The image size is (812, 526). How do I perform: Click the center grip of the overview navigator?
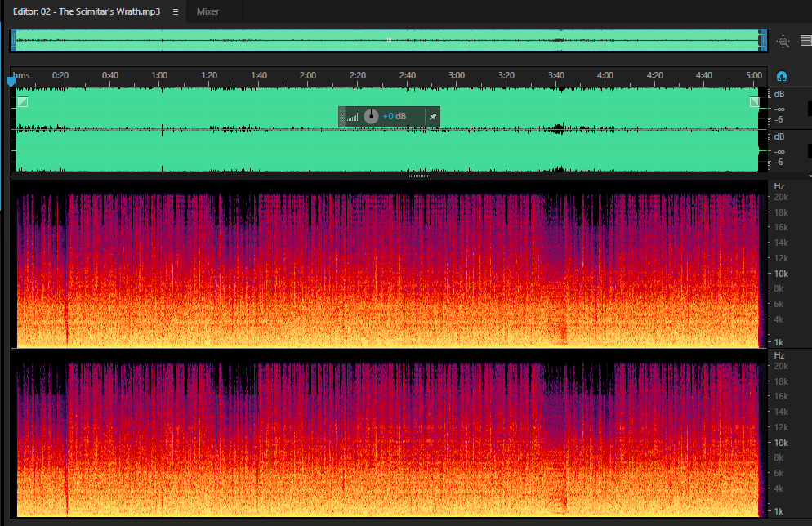[388, 40]
